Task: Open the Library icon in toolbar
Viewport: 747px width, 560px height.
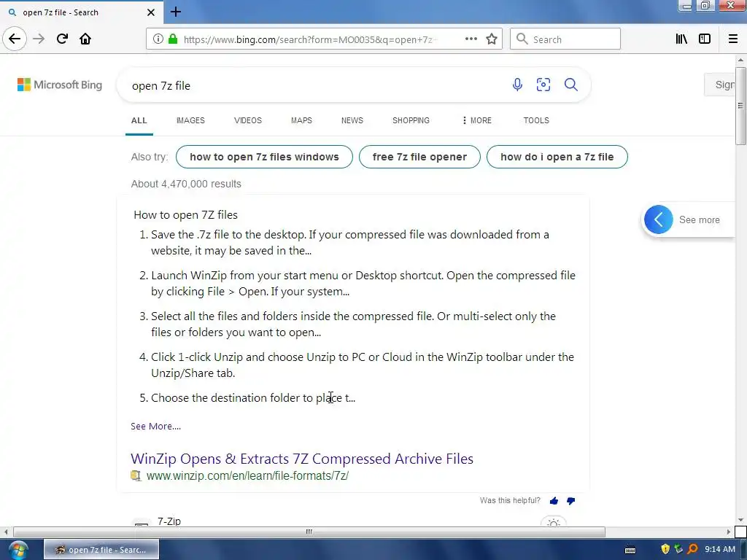Action: [x=681, y=39]
